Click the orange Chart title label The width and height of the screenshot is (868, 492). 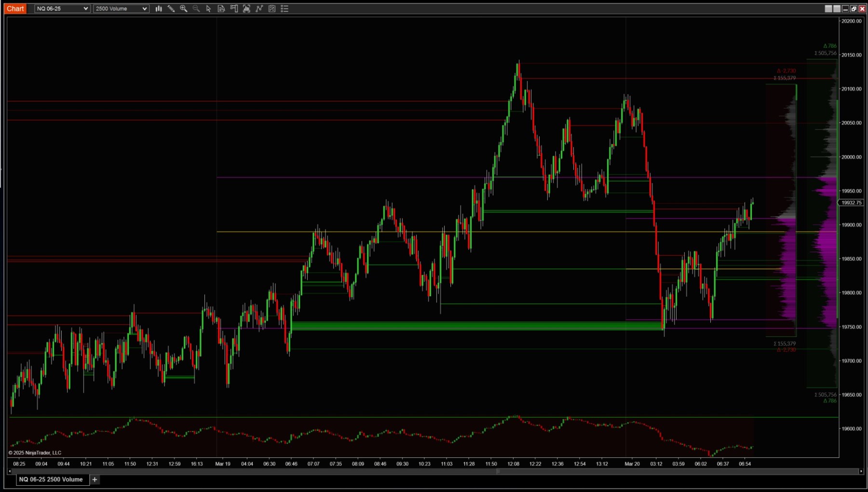tap(15, 9)
